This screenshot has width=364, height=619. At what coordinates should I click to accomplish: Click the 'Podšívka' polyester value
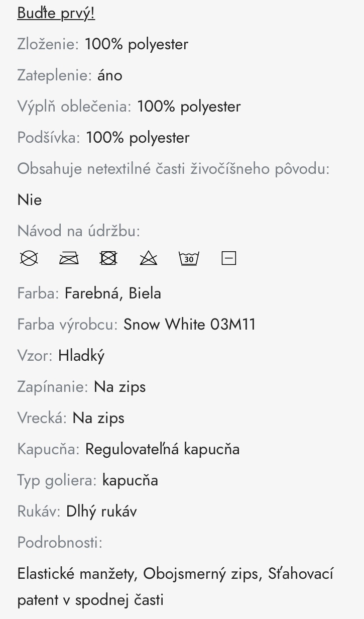(x=138, y=138)
